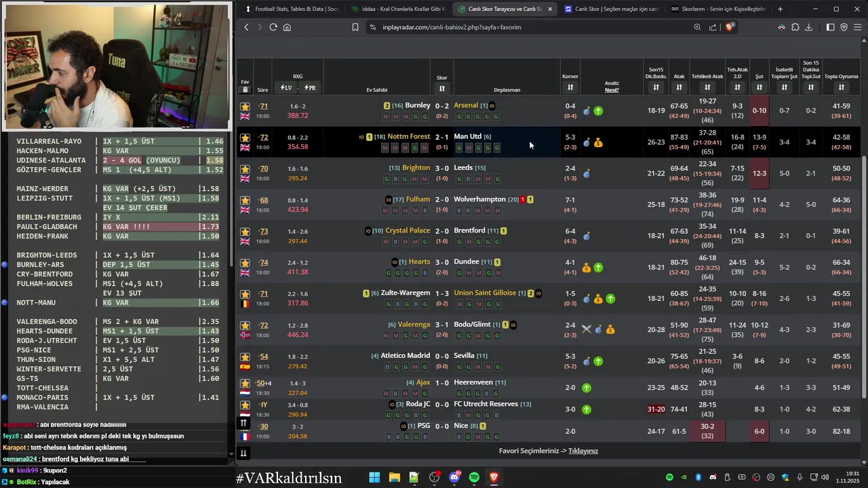
Task: Click the up-arrows pause button bottom-left
Action: (x=243, y=424)
